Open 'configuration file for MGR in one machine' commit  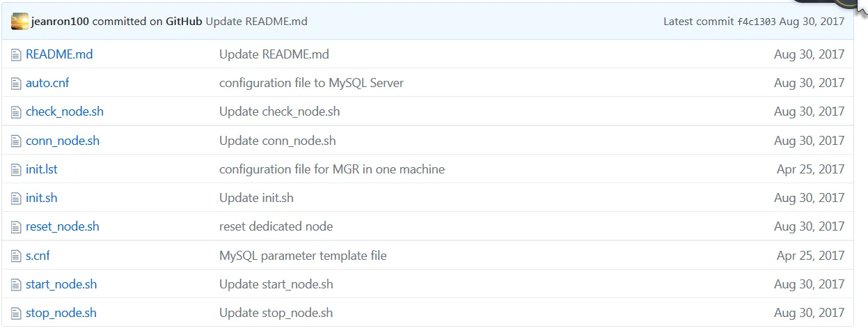tap(331, 169)
